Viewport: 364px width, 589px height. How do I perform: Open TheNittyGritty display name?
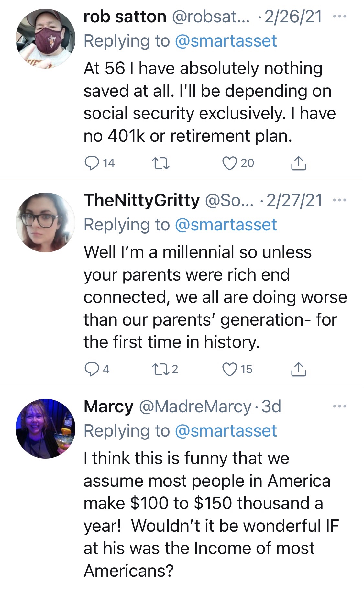tap(142, 200)
